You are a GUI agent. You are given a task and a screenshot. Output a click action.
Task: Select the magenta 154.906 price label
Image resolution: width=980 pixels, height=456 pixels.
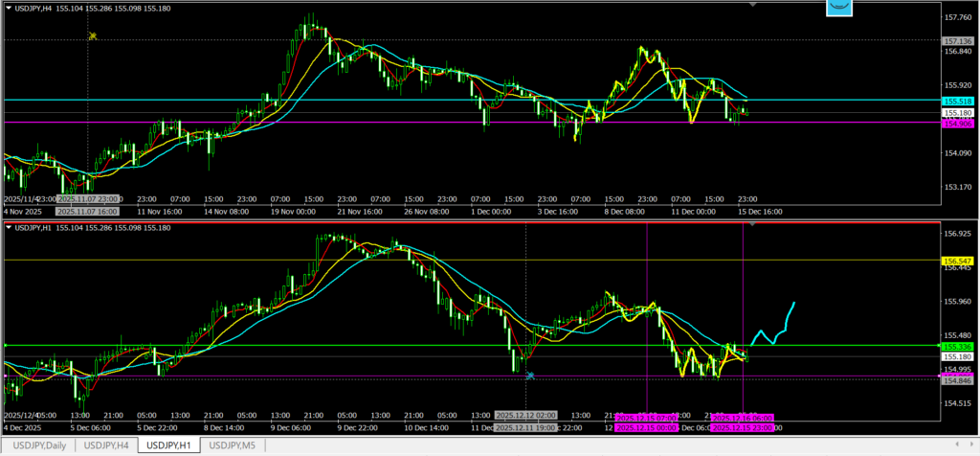point(958,124)
